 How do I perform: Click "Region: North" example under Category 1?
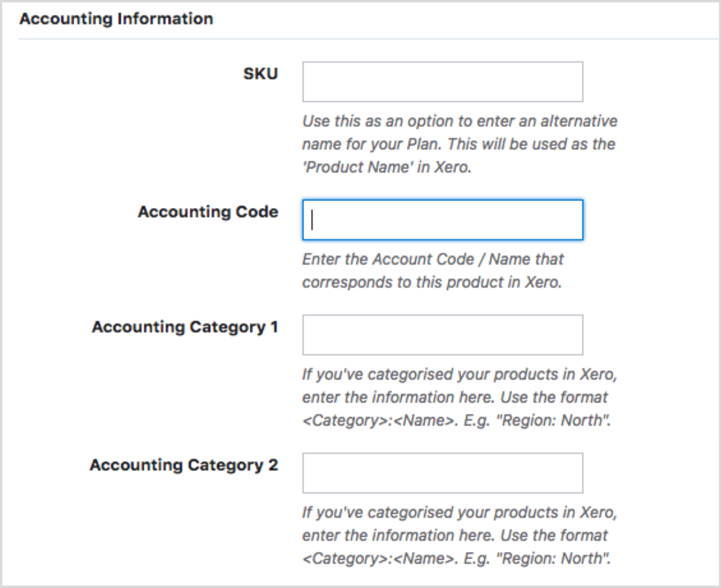pyautogui.click(x=554, y=421)
